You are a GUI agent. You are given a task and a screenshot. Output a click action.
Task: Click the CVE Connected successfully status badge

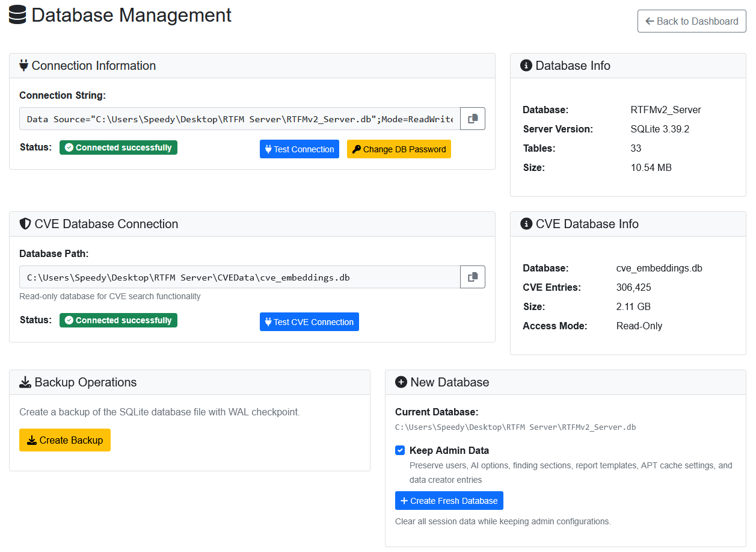(118, 320)
